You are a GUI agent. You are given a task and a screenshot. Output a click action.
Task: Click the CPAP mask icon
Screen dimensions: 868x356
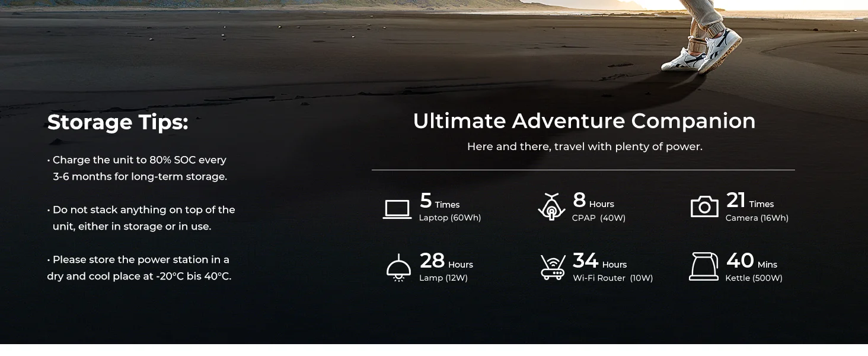[x=552, y=206]
